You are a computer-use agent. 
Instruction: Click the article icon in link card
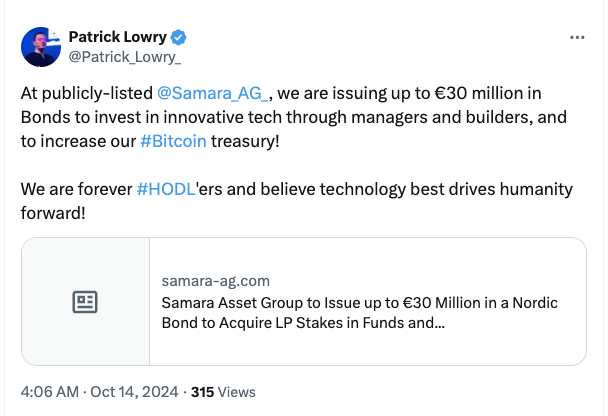[85, 301]
